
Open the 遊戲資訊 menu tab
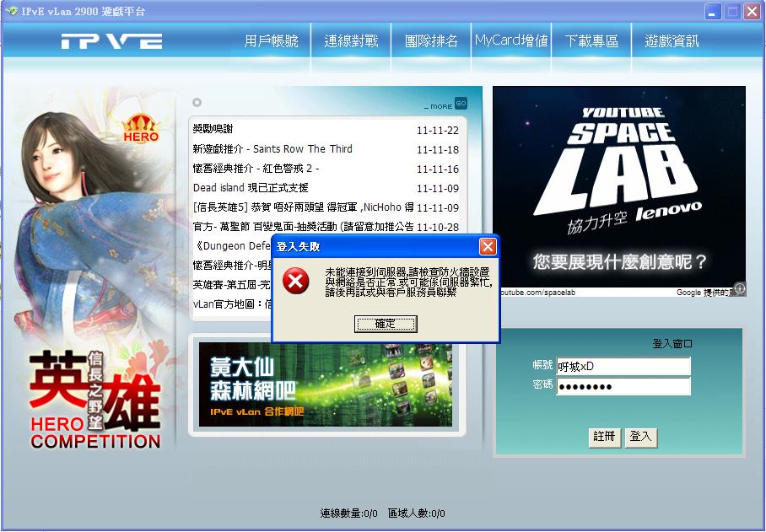672,41
